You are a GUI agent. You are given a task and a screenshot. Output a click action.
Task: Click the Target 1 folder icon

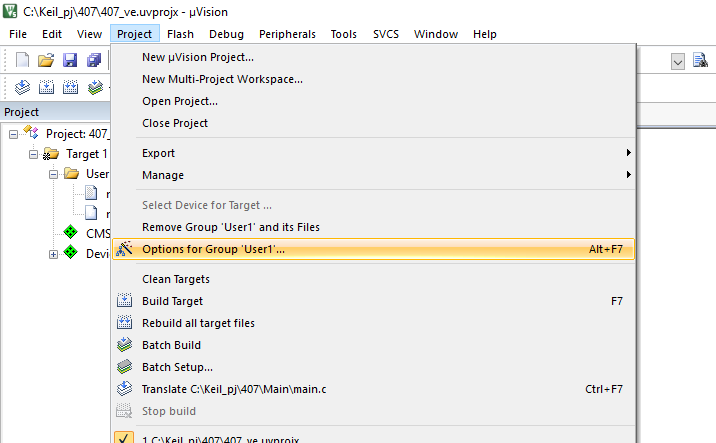[51, 154]
